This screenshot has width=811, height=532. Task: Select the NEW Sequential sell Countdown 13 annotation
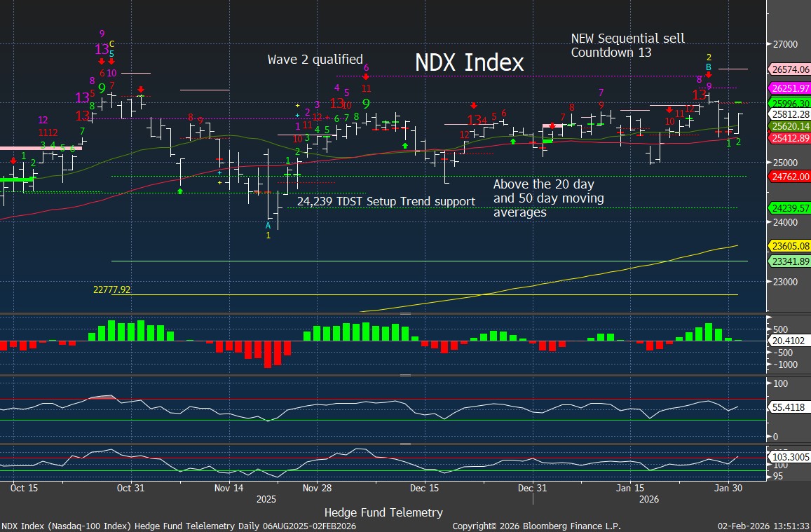click(x=627, y=45)
